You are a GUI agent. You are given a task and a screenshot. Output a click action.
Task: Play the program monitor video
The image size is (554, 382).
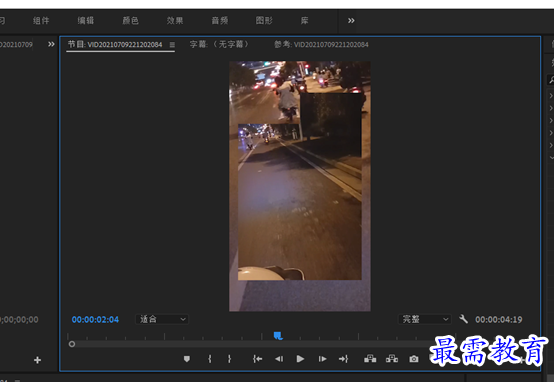coord(300,359)
